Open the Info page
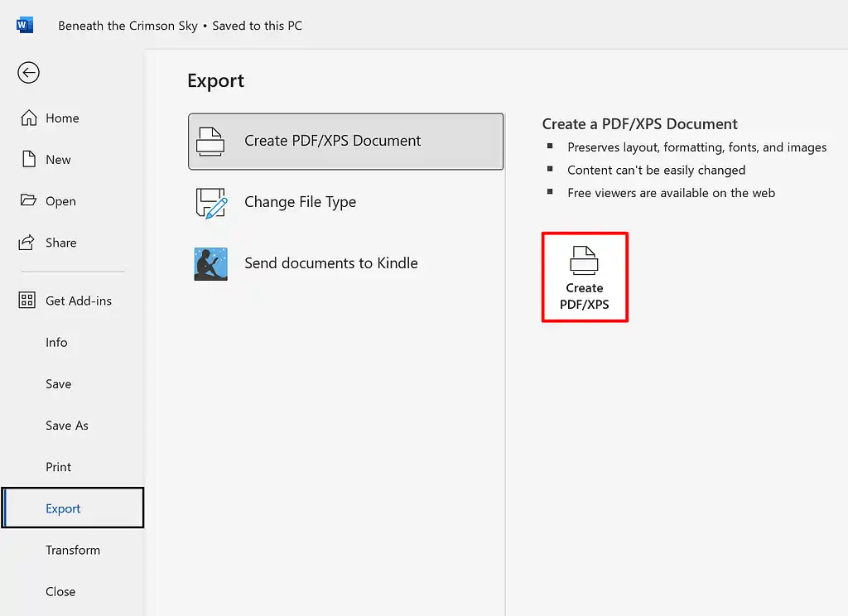The image size is (848, 616). coord(56,342)
